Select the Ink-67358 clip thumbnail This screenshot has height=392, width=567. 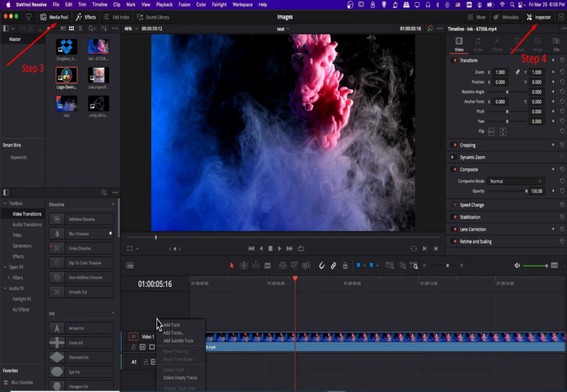pyautogui.click(x=99, y=46)
